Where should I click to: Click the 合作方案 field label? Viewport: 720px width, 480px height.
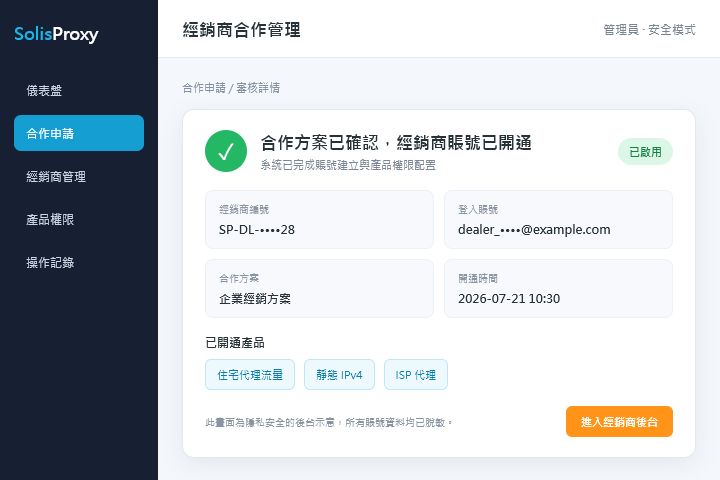click(239, 279)
